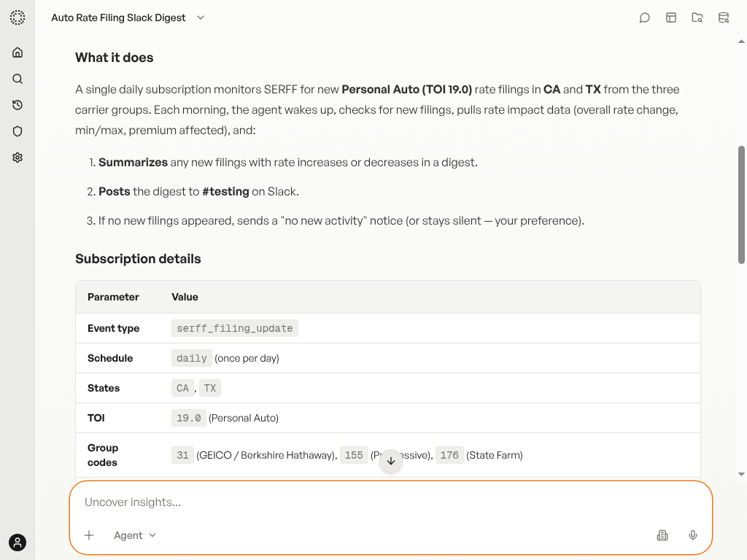Click the 'Group codes' row label

tap(103, 455)
